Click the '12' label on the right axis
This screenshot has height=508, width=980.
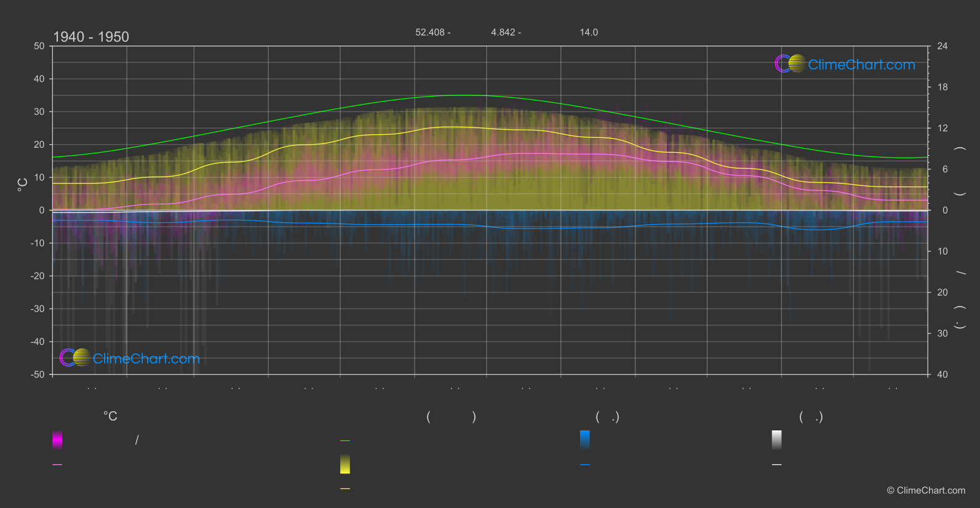click(942, 128)
